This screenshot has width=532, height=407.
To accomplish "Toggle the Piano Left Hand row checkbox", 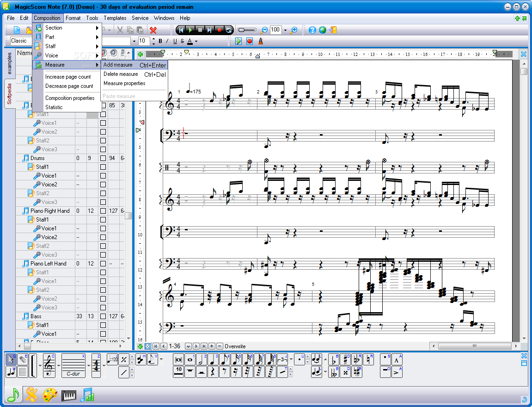I will point(103,264).
